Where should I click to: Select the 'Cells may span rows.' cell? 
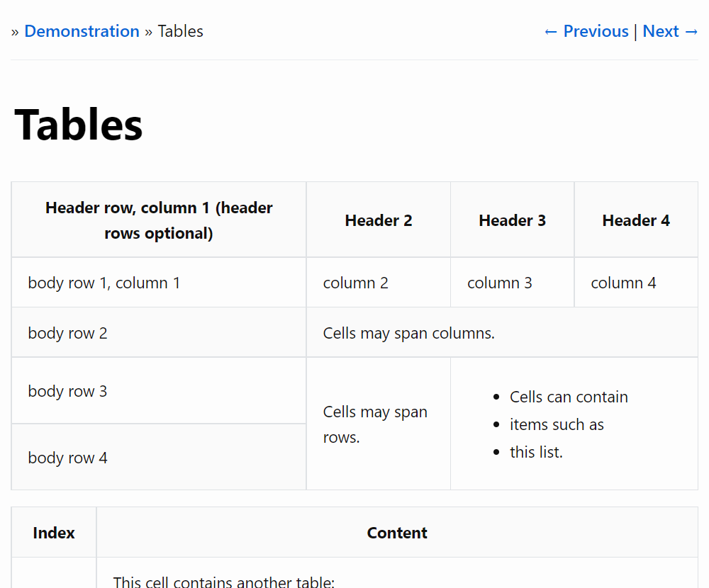pyautogui.click(x=376, y=424)
